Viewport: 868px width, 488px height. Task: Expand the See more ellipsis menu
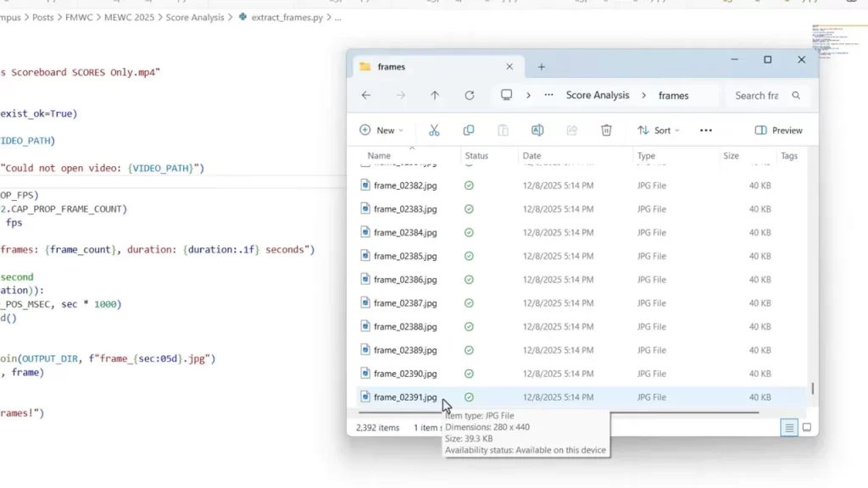click(x=706, y=130)
